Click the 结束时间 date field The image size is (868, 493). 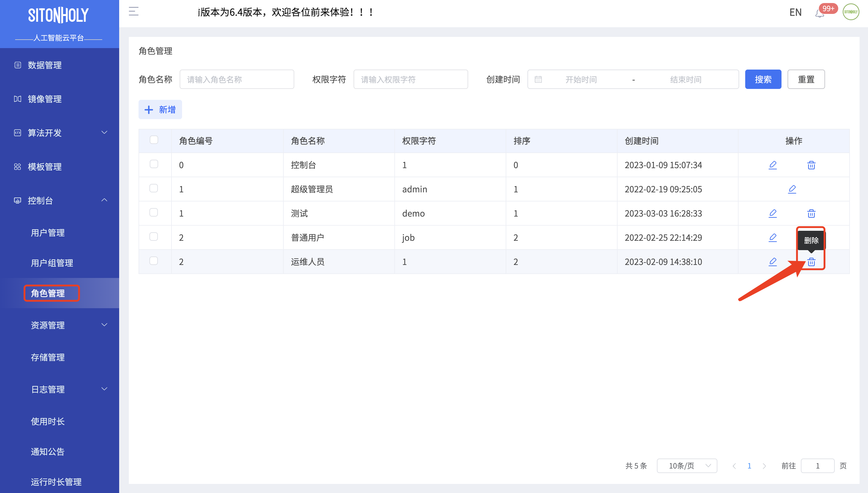(686, 80)
